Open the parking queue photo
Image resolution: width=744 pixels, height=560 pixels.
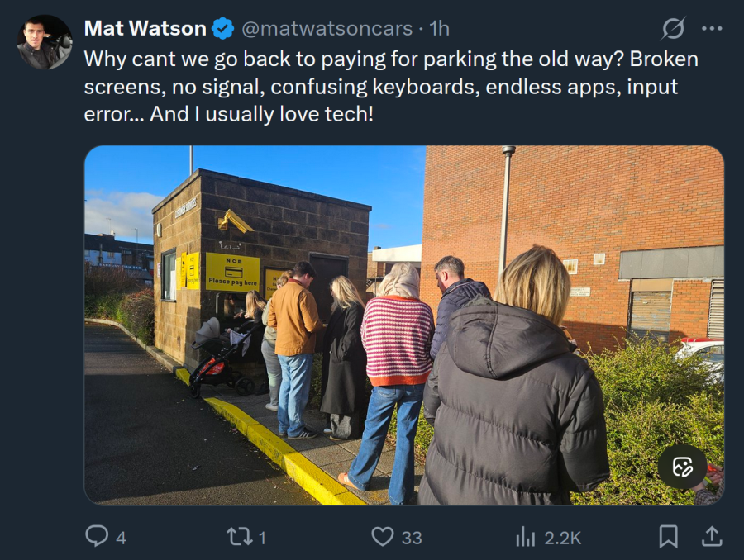click(x=403, y=325)
